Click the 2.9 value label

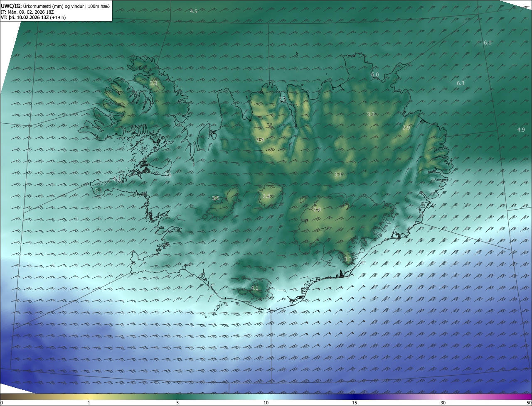[x=406, y=128]
